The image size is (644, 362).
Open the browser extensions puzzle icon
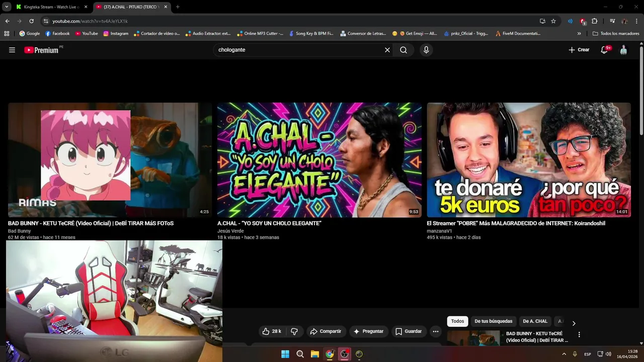pos(595,21)
